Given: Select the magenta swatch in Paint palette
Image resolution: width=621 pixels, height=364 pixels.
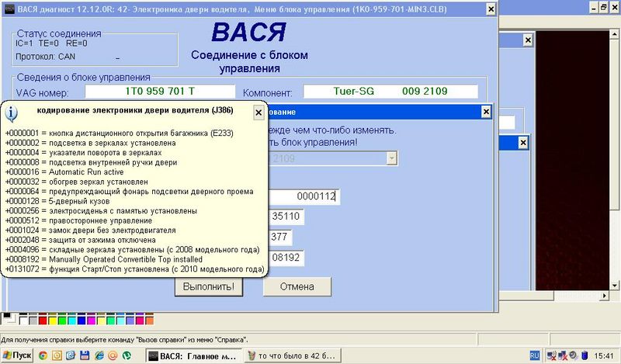Looking at the screenshot, I should (91, 321).
